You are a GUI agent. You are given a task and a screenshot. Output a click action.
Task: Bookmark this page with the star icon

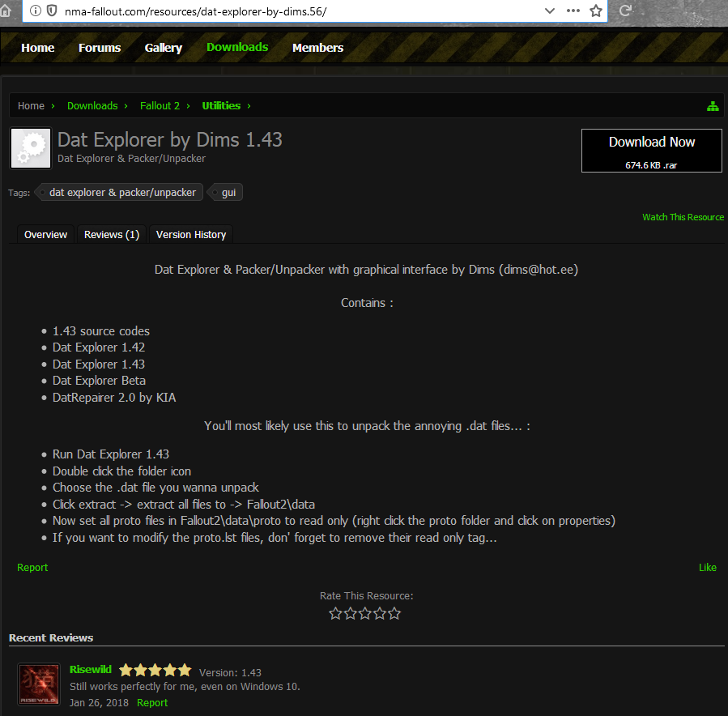596,11
